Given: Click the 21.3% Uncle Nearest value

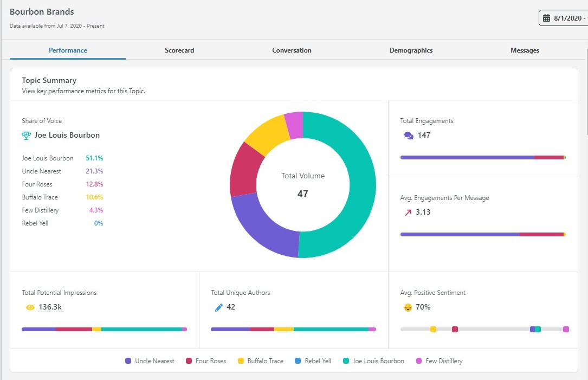Looking at the screenshot, I should click(94, 171).
